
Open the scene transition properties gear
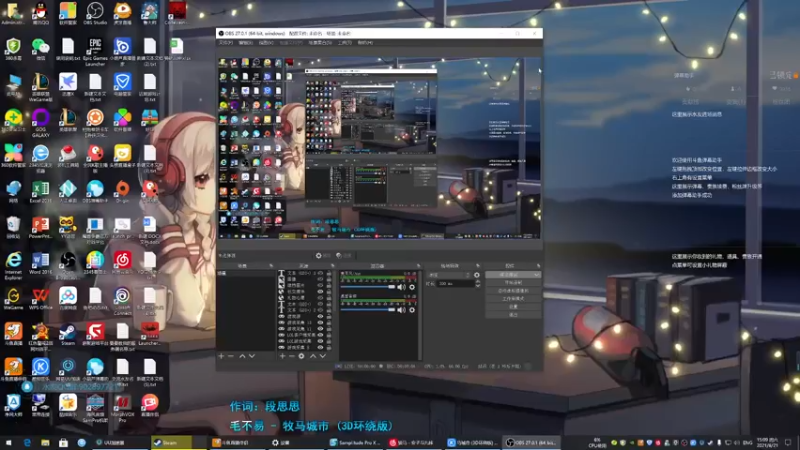click(477, 275)
